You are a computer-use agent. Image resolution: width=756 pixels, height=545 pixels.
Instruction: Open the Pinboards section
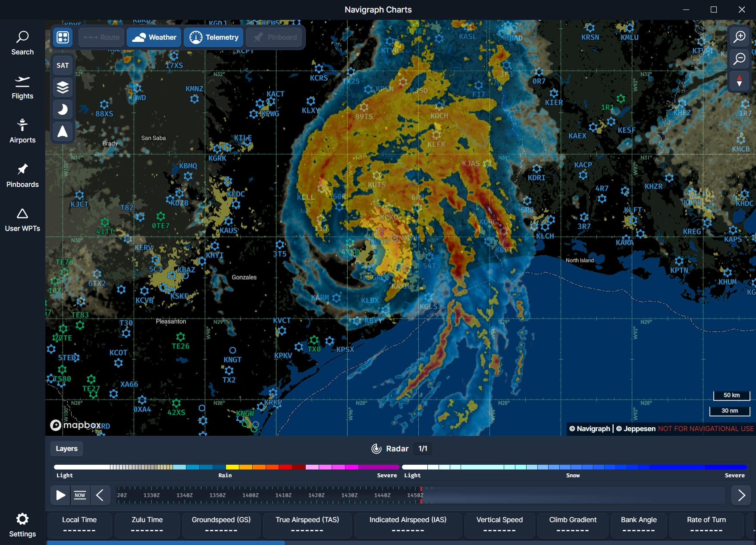coord(22,176)
